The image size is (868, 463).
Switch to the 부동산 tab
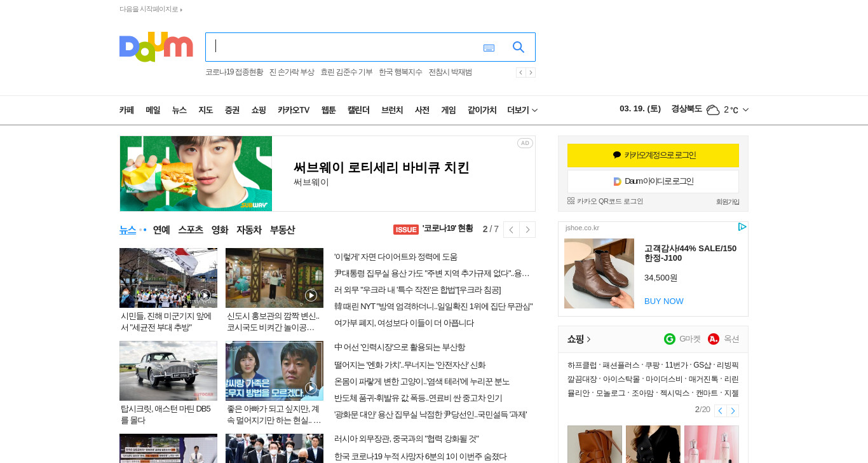tap(282, 230)
